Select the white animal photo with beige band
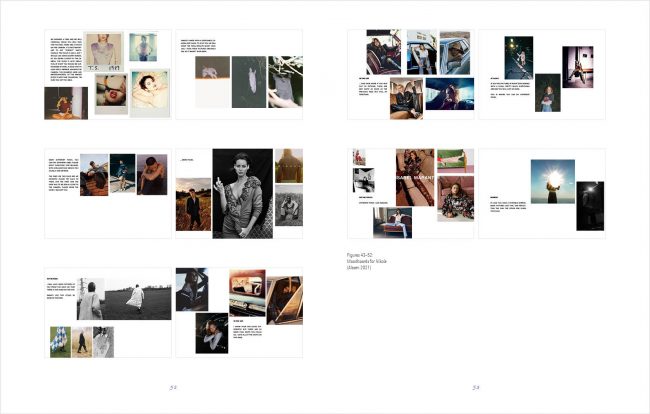The width and height of the screenshot is (650, 414). pyautogui.click(x=212, y=82)
